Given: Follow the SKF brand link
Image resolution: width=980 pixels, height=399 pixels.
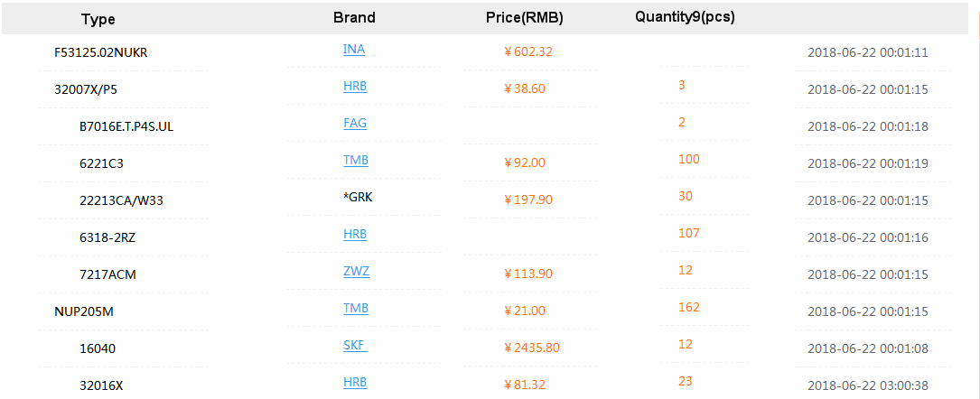Looking at the screenshot, I should [x=355, y=346].
